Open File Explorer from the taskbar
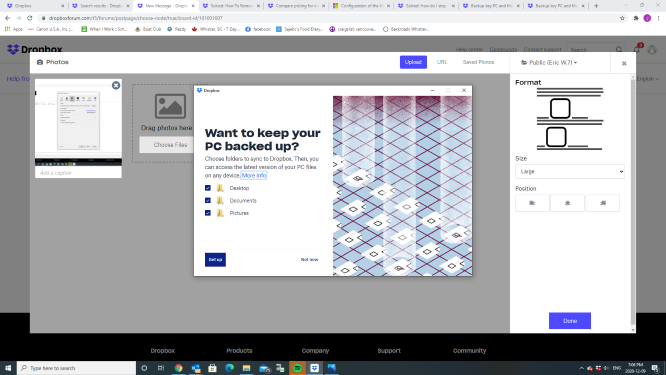 246,368
